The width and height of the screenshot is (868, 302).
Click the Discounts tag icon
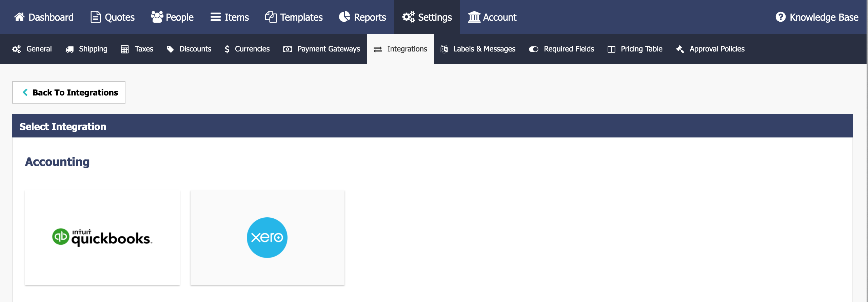(170, 49)
